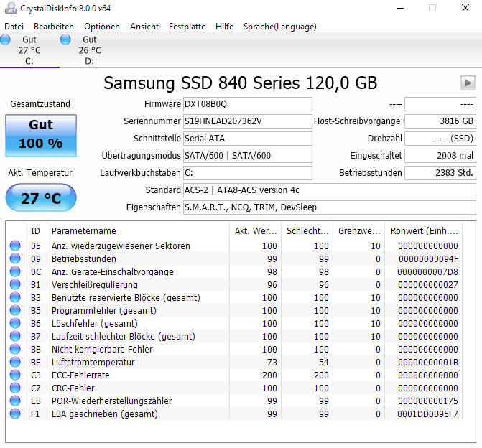Click status orb for CRC-Fehler row

point(15,388)
